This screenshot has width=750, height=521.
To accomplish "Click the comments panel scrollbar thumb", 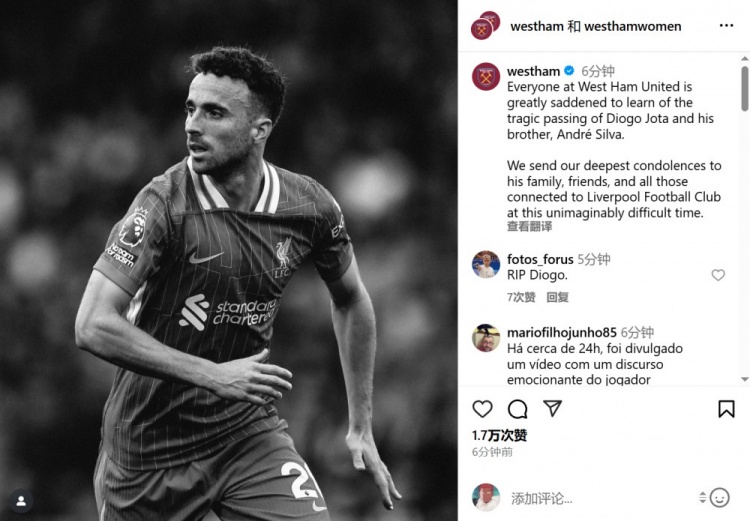I will [745, 89].
